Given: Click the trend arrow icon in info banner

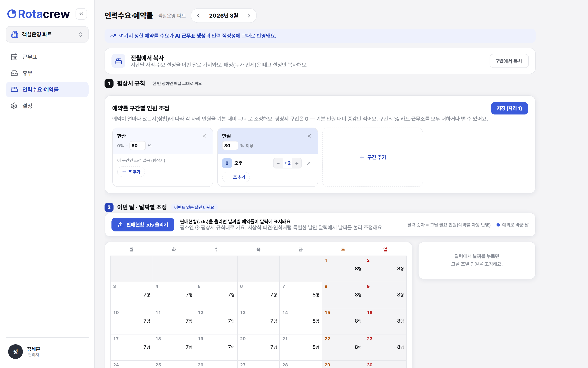Looking at the screenshot, I should tap(113, 36).
